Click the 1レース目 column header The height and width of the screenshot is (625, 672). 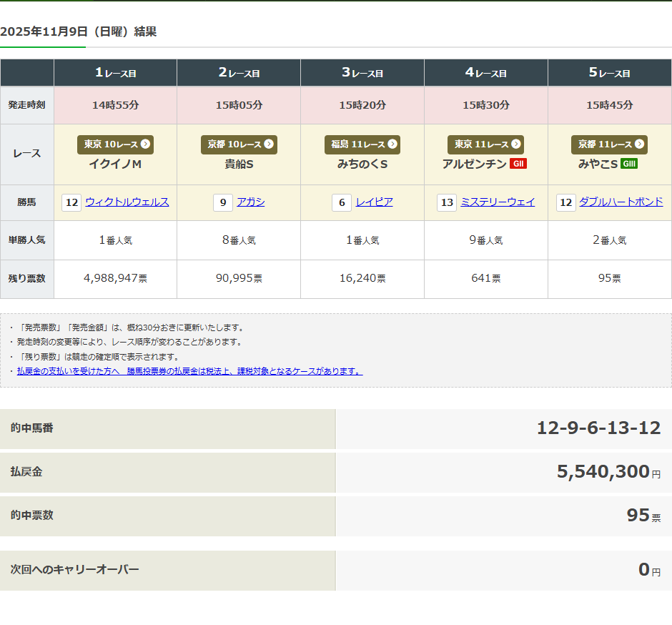(x=116, y=73)
